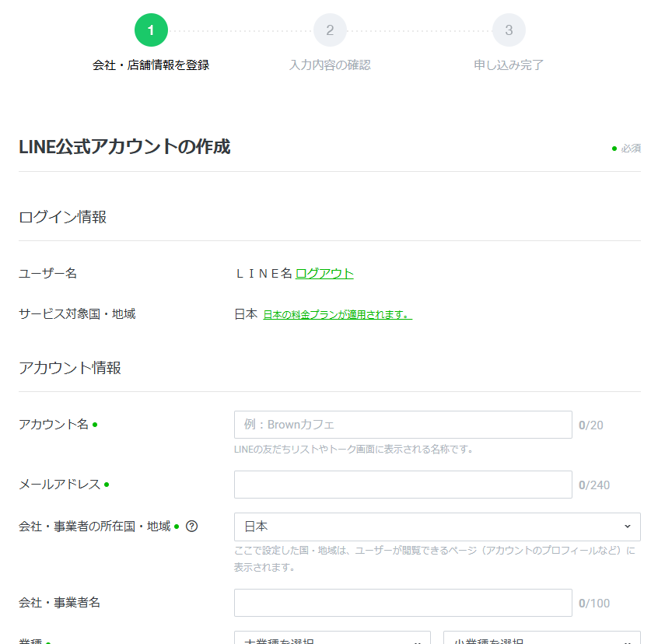Open help icon beside 会社・事業者の所在国・地域

coord(192,526)
